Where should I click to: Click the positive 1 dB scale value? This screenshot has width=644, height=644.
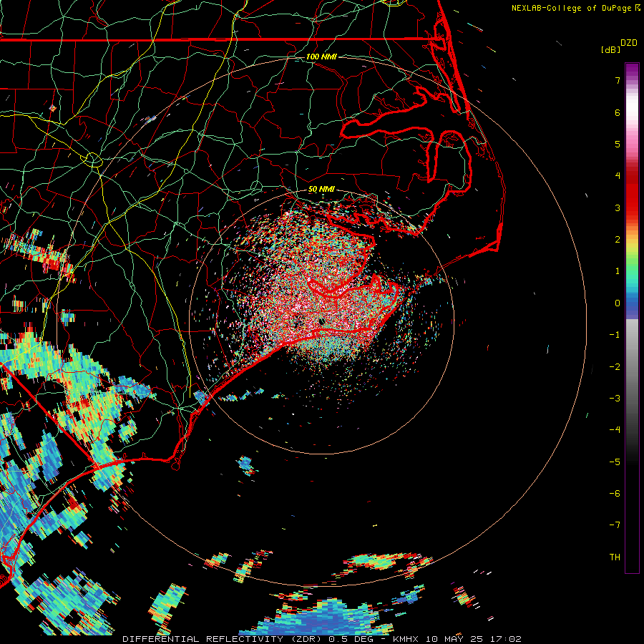tap(618, 271)
